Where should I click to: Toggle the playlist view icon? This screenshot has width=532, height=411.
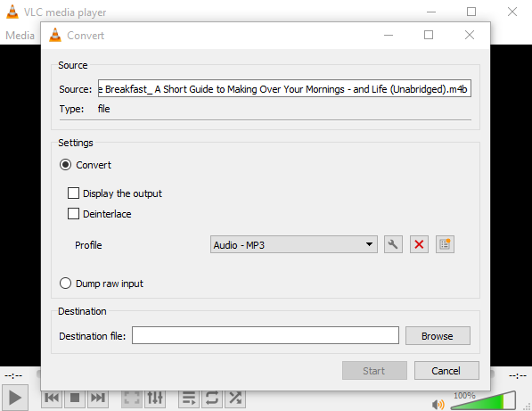point(189,398)
